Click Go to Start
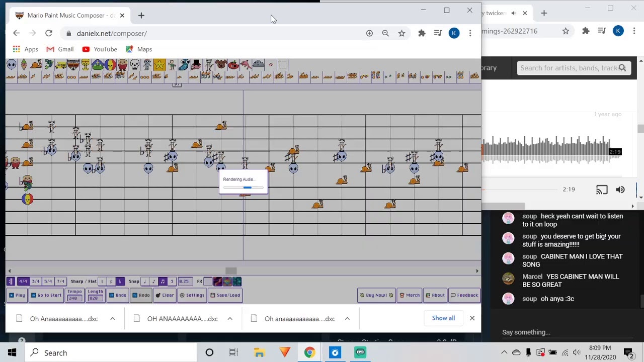644x362 pixels. [46, 295]
